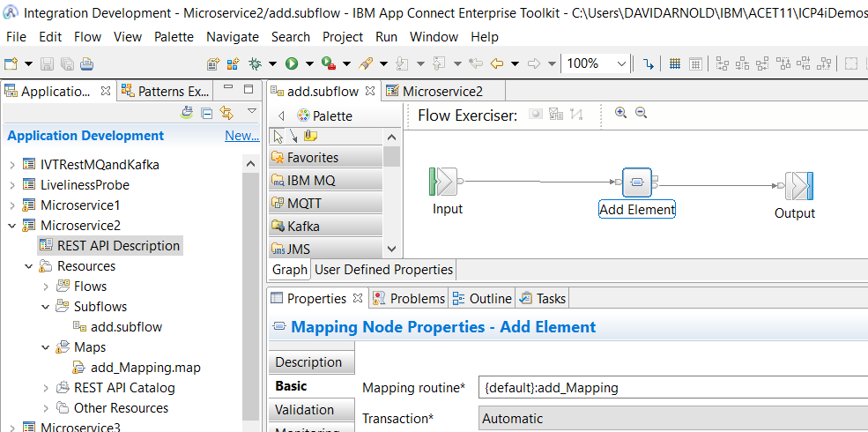The image size is (868, 432).
Task: Toggle Link with Editor icon
Action: point(226,113)
